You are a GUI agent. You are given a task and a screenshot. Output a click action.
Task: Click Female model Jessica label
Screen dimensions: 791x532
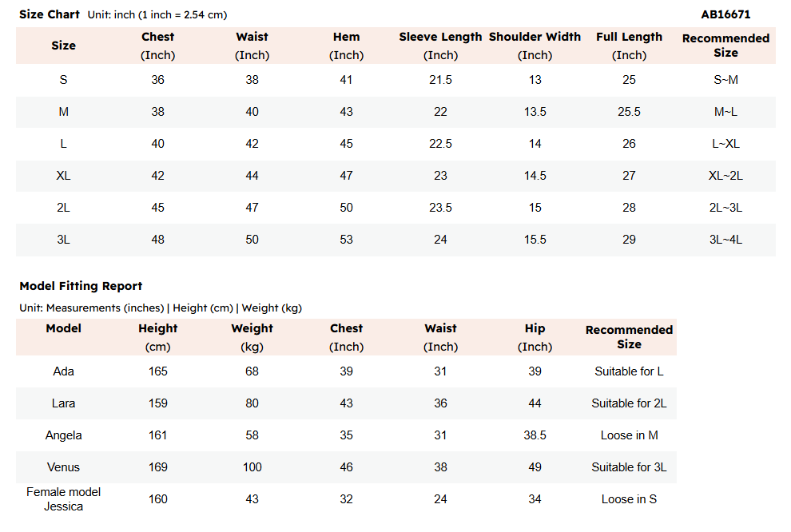pos(64,499)
